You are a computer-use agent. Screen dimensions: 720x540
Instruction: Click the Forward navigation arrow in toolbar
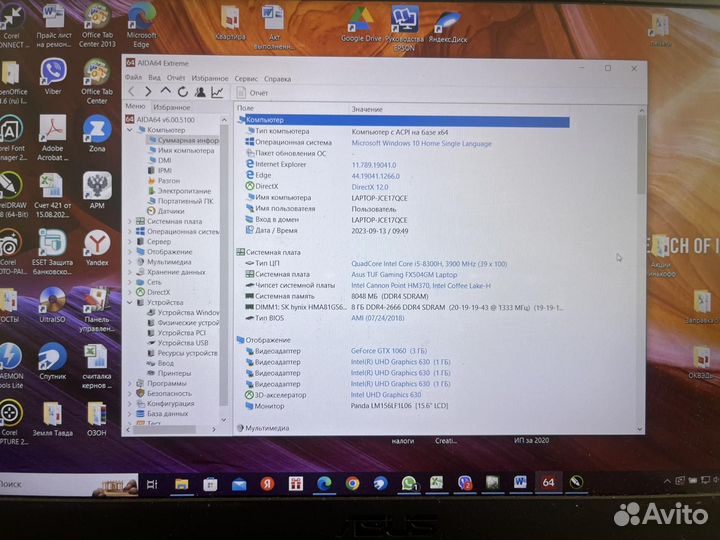[x=149, y=92]
